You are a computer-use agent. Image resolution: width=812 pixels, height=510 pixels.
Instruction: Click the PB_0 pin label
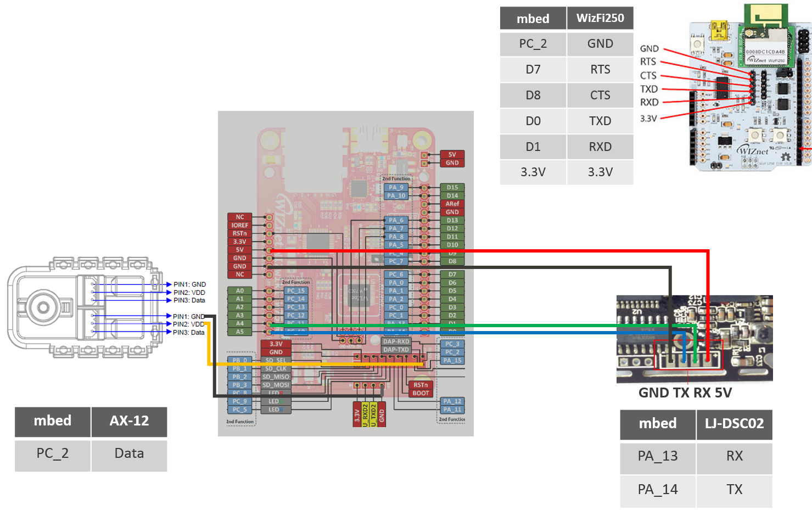click(240, 361)
